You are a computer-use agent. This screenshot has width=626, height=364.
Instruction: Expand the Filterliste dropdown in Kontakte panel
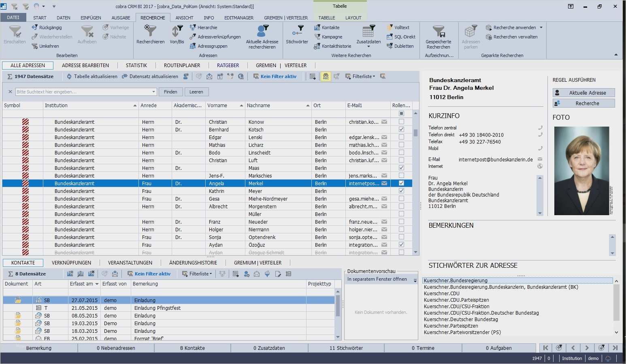(x=211, y=274)
